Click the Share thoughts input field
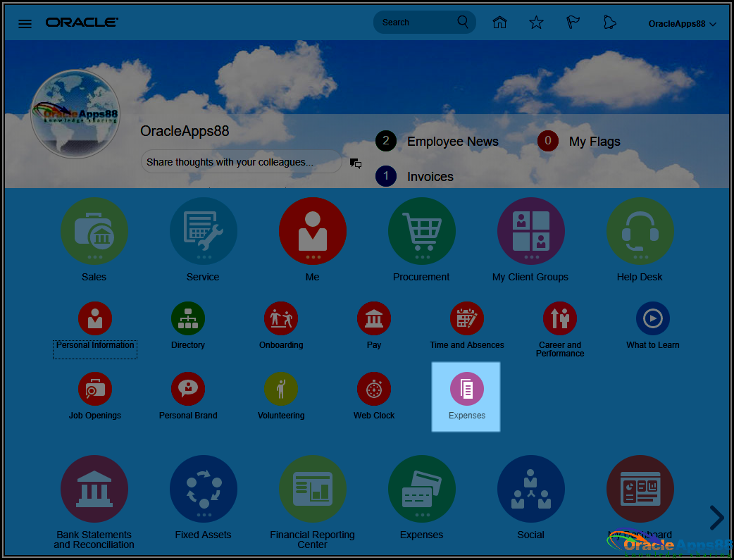 point(241,161)
